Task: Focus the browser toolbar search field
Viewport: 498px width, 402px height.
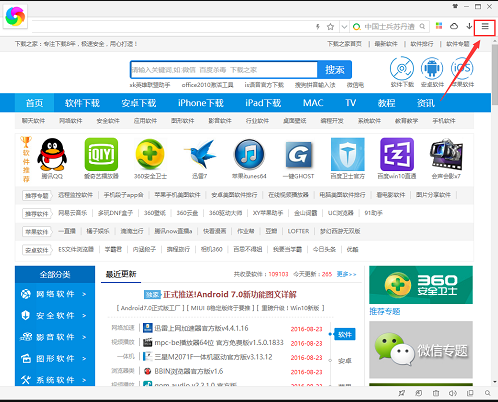Action: [390, 27]
